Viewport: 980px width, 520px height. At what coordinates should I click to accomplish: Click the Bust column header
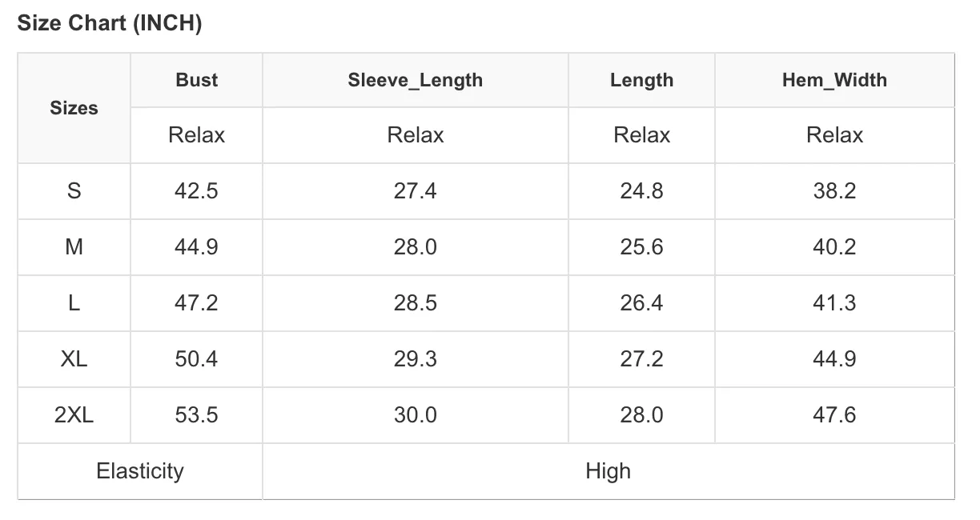coord(196,80)
